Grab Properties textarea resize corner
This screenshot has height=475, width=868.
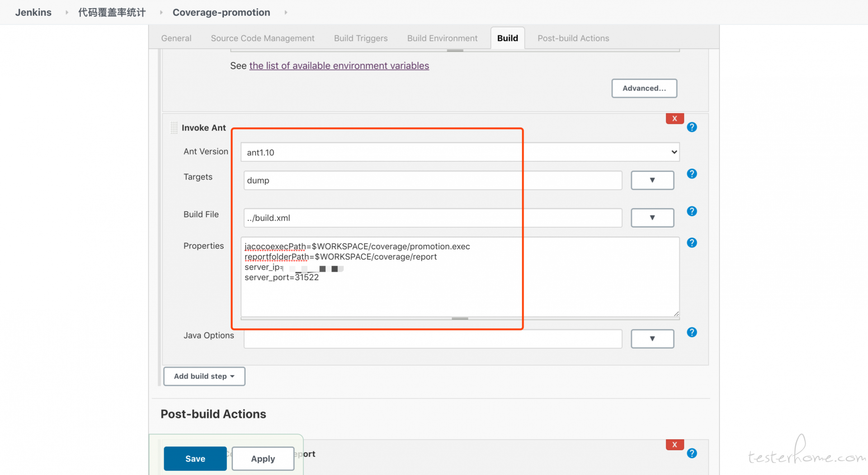[676, 313]
